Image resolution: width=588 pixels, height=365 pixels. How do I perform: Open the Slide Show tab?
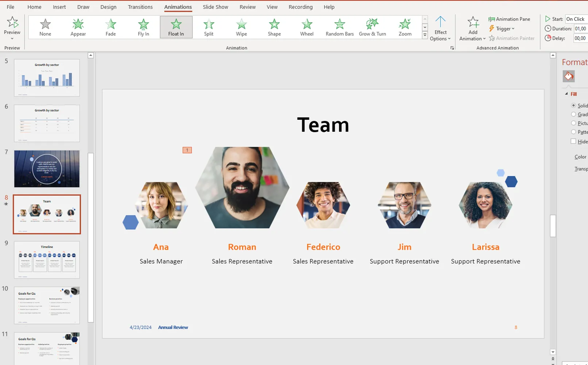[215, 7]
